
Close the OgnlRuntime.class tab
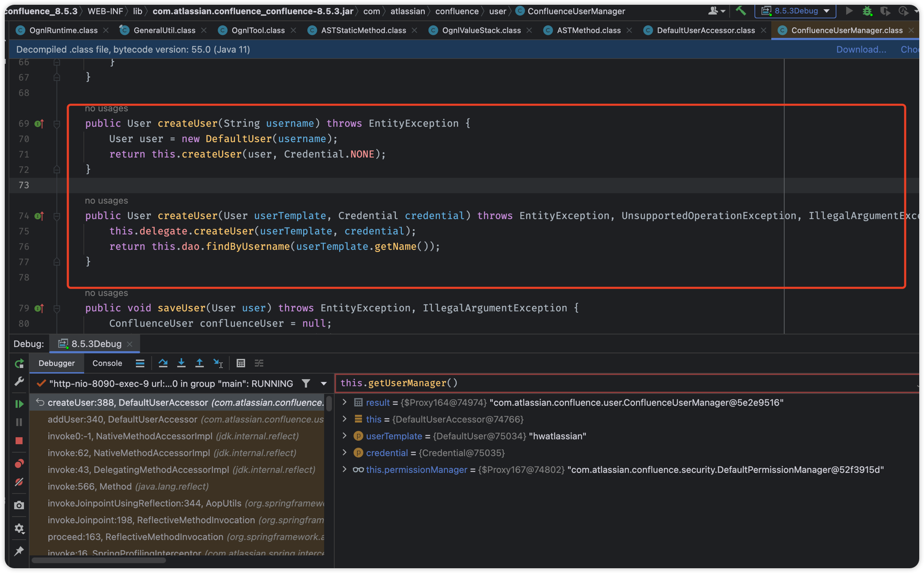click(106, 30)
